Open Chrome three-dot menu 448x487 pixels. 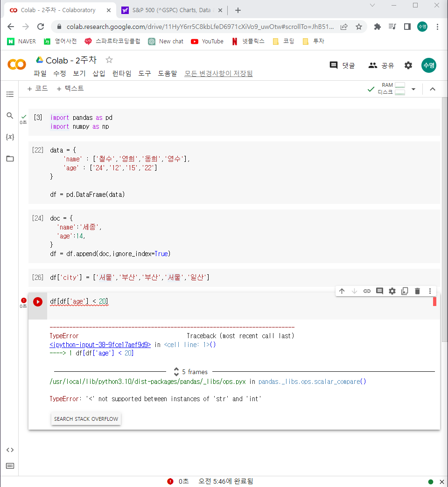pyautogui.click(x=437, y=27)
